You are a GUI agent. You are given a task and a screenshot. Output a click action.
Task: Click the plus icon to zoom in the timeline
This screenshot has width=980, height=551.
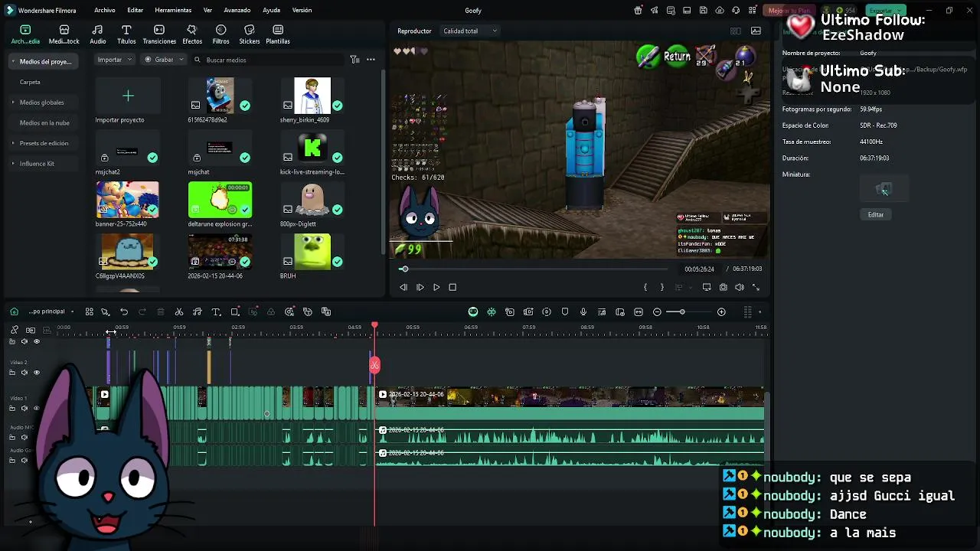click(721, 311)
